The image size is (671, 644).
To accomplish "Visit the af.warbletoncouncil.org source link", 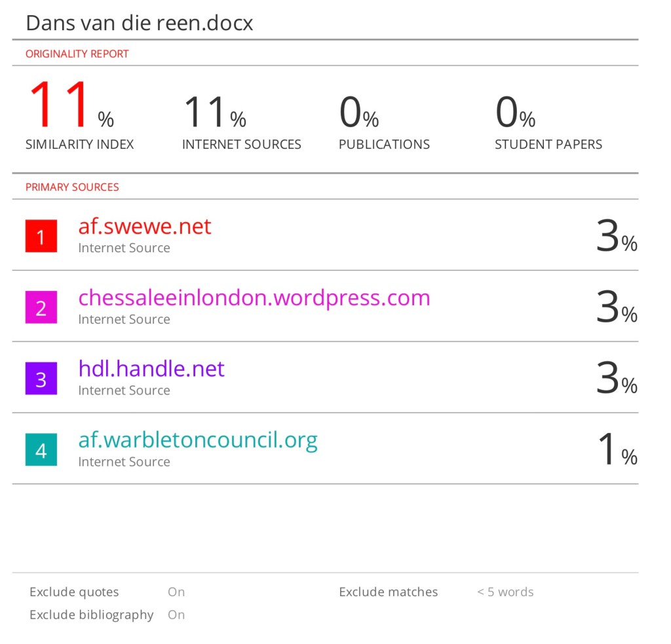I will [x=198, y=440].
